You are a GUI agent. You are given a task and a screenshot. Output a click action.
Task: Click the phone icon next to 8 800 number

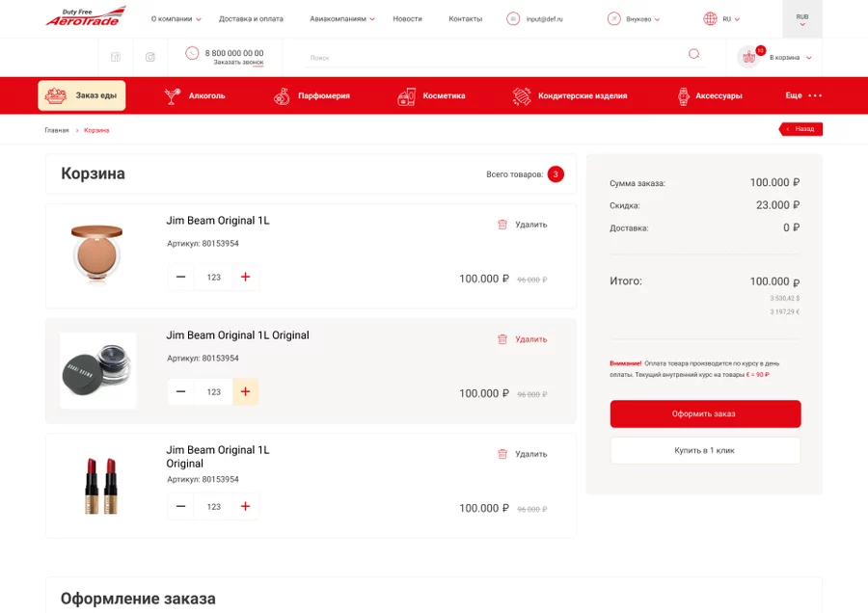point(192,53)
